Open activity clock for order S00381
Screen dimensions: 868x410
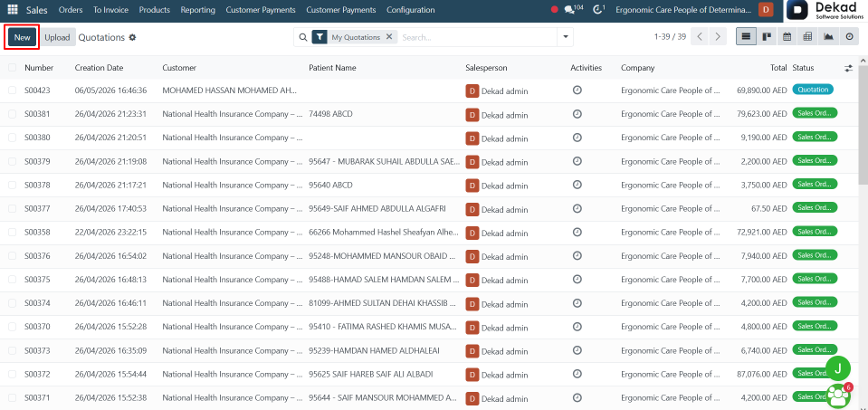click(577, 113)
